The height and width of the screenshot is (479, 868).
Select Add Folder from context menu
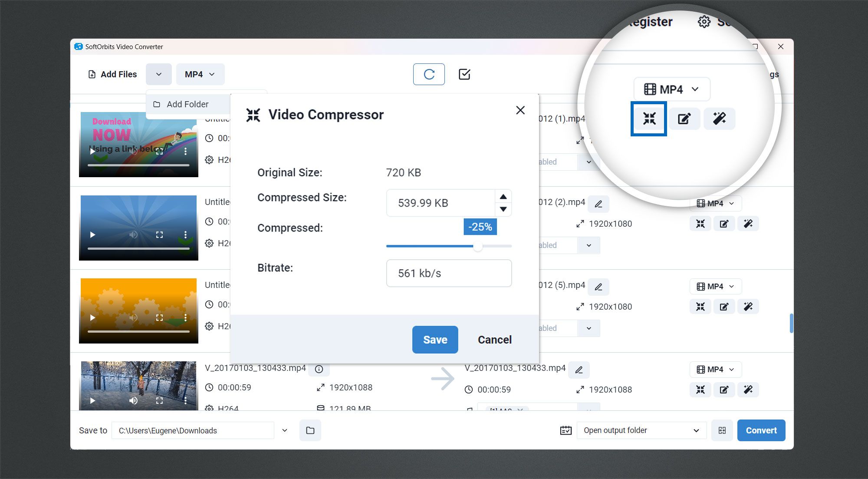click(x=187, y=104)
